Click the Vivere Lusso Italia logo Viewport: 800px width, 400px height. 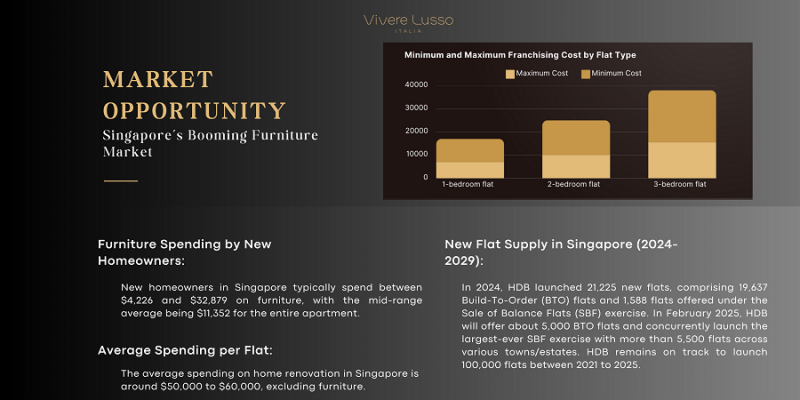(400, 22)
